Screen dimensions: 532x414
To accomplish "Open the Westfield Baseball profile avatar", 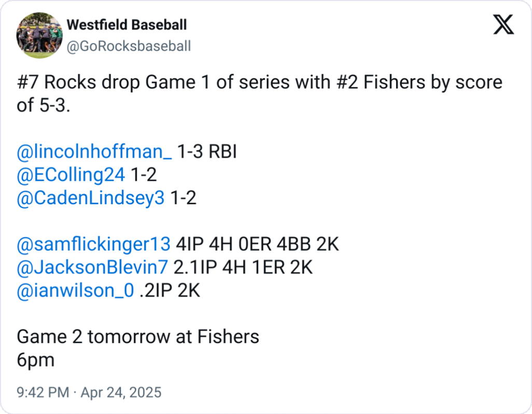I will coord(38,35).
